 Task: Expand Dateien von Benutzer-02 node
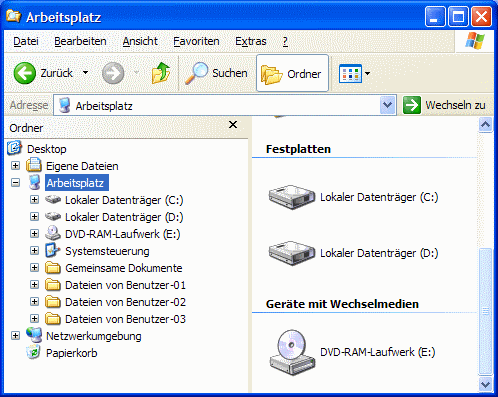click(x=34, y=302)
